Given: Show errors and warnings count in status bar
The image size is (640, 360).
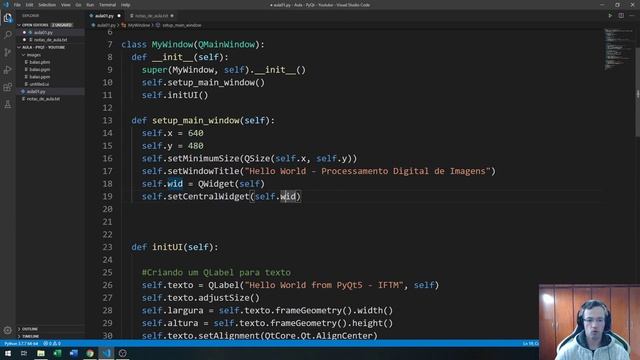Looking at the screenshot, I should pos(52,344).
